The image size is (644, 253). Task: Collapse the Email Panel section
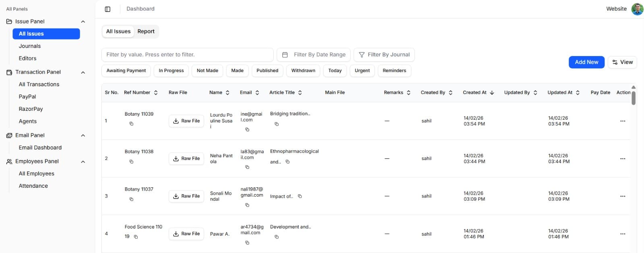(83, 135)
